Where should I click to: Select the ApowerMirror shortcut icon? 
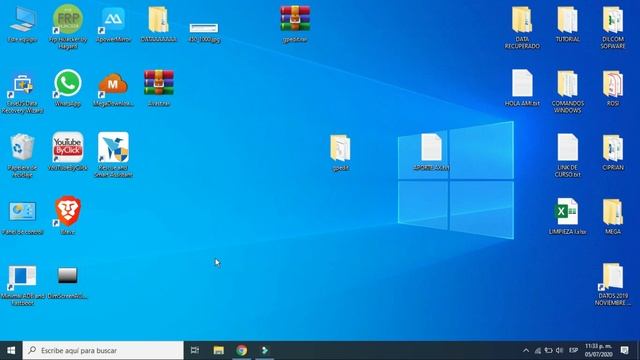(x=113, y=20)
